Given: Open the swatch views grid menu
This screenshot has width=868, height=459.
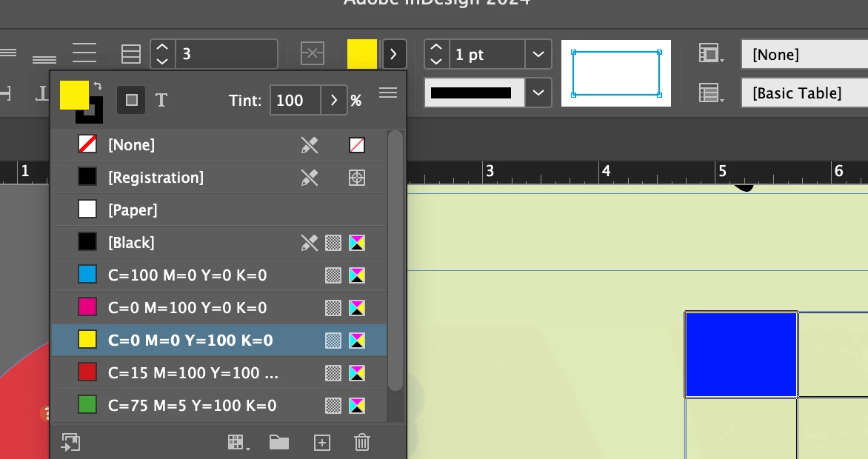Looking at the screenshot, I should [238, 443].
